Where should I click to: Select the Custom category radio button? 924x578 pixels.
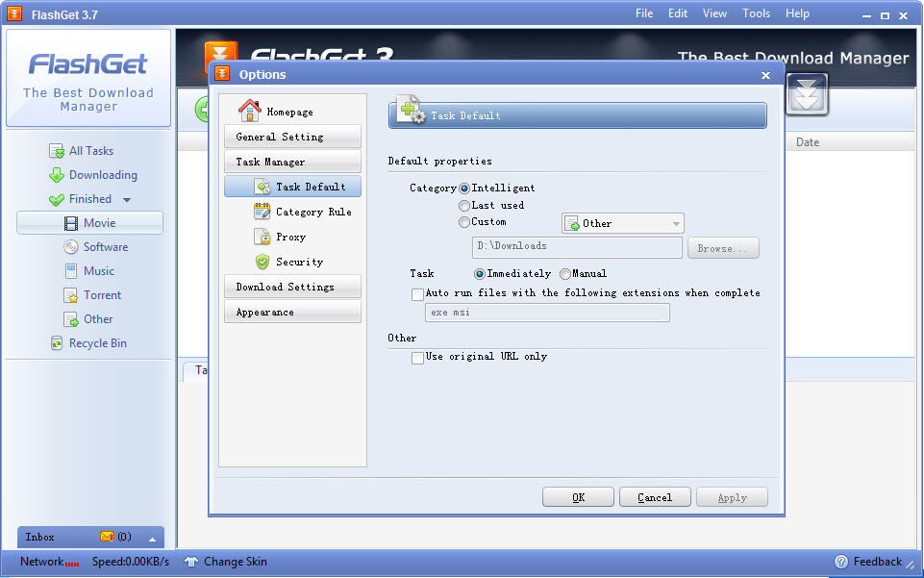[464, 222]
